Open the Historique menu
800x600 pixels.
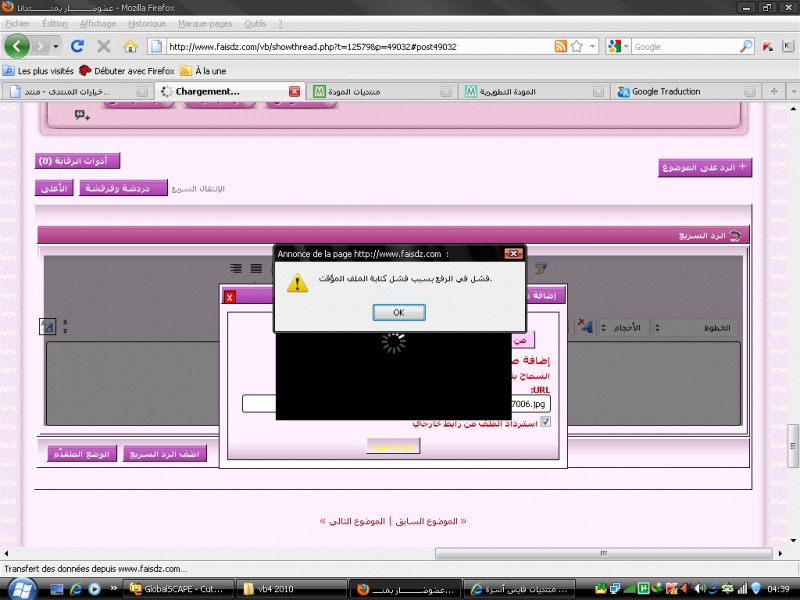pyautogui.click(x=147, y=22)
